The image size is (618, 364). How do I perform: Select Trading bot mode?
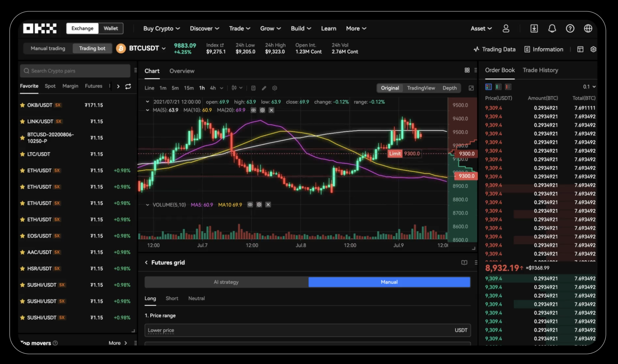[x=92, y=48]
